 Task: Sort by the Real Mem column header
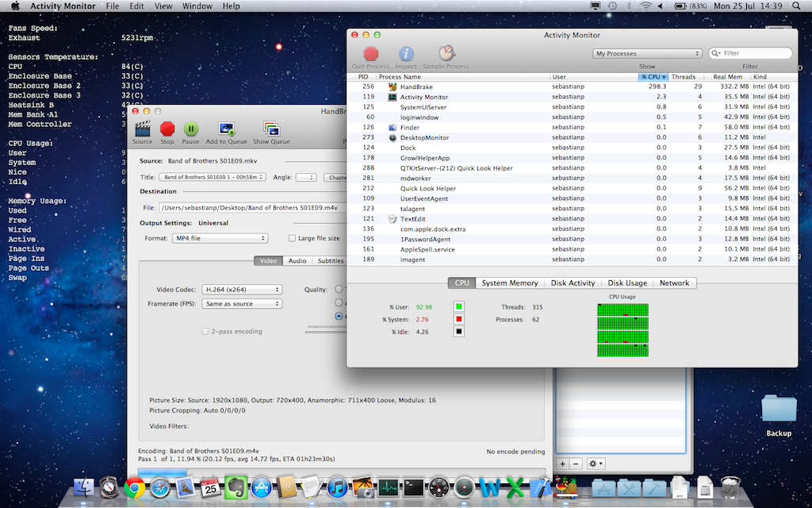[728, 77]
